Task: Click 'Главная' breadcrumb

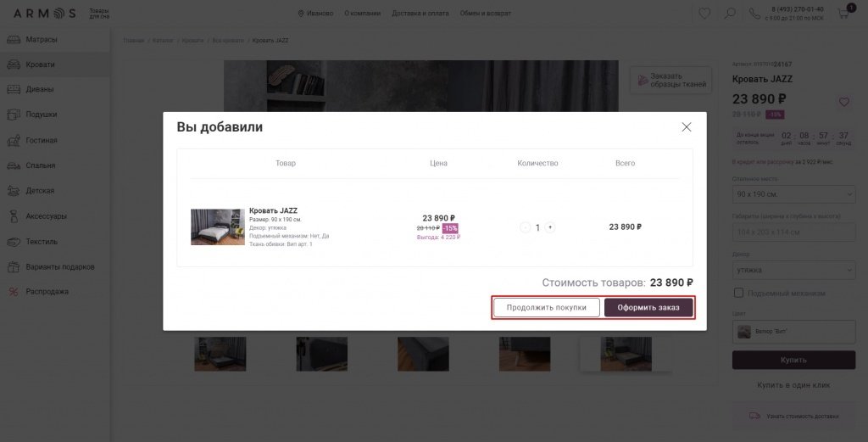Action: (133, 41)
